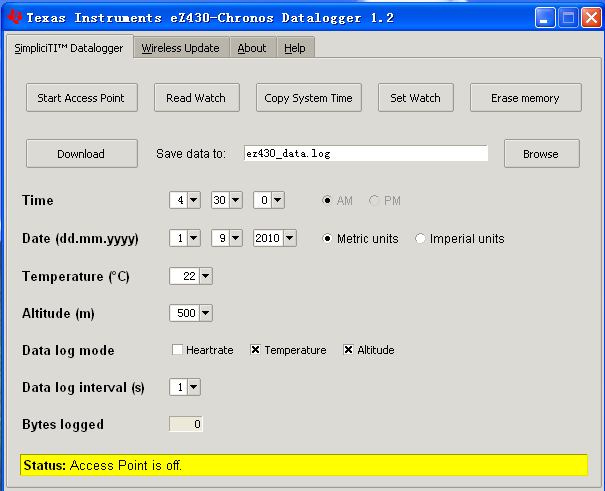Click Copy System Time button

(308, 98)
